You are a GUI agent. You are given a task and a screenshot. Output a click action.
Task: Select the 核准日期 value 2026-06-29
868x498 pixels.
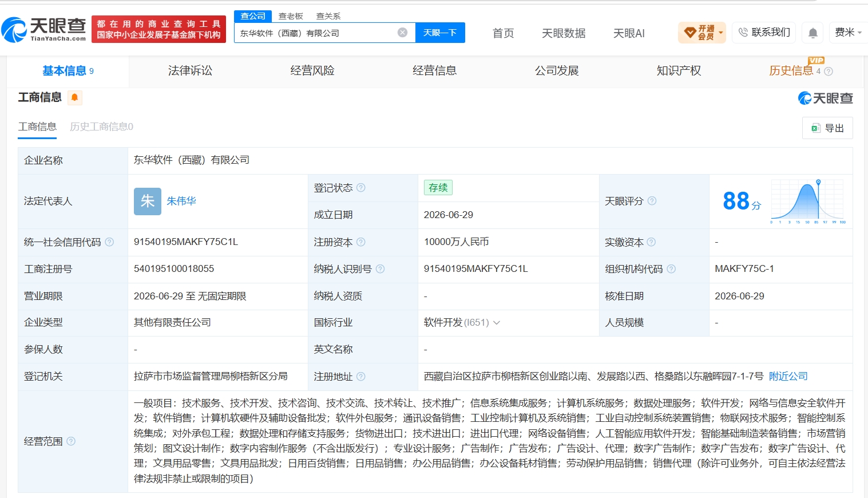739,297
